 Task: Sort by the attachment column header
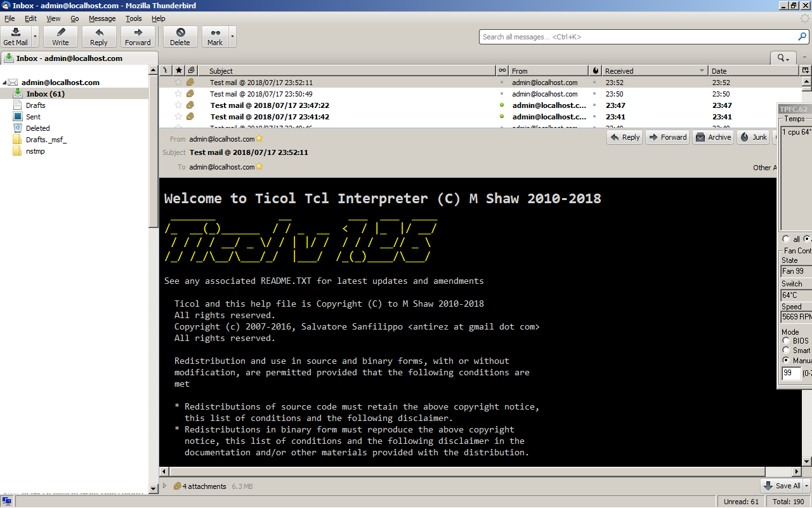[191, 70]
